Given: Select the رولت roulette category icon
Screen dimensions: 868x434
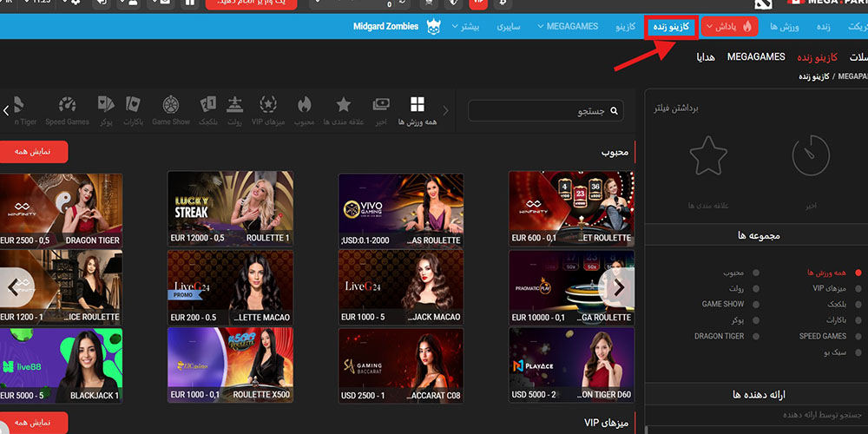Looking at the screenshot, I should tap(235, 104).
